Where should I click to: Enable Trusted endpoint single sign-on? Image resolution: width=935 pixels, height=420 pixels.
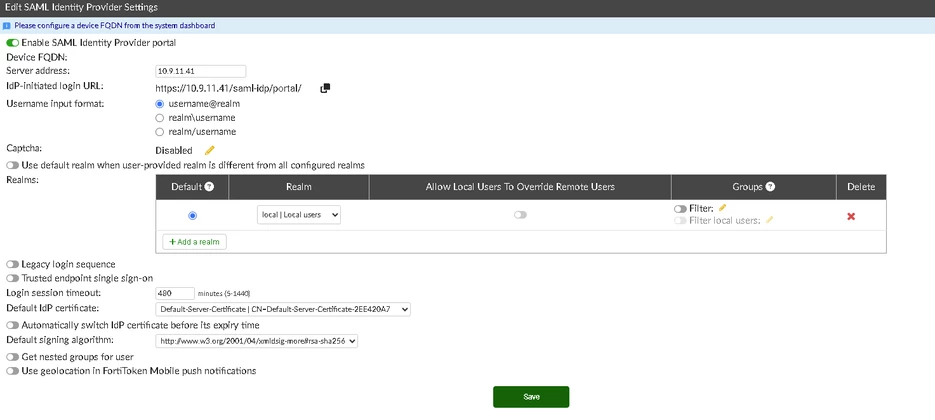[x=13, y=278]
